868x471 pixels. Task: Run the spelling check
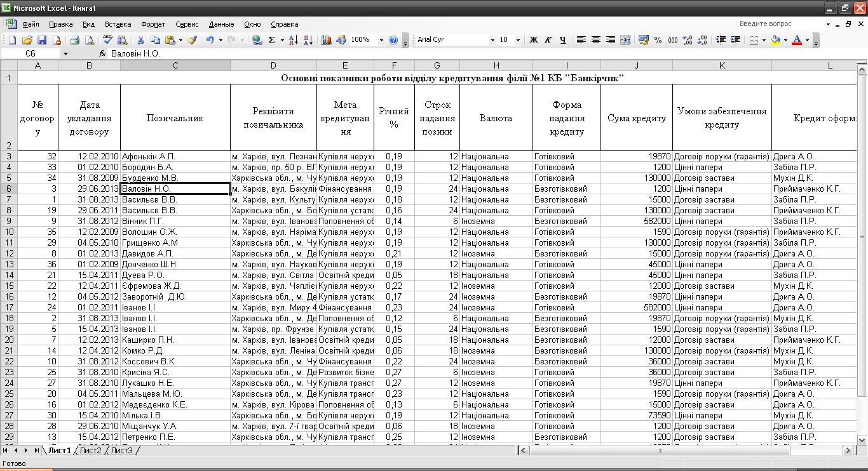(107, 40)
